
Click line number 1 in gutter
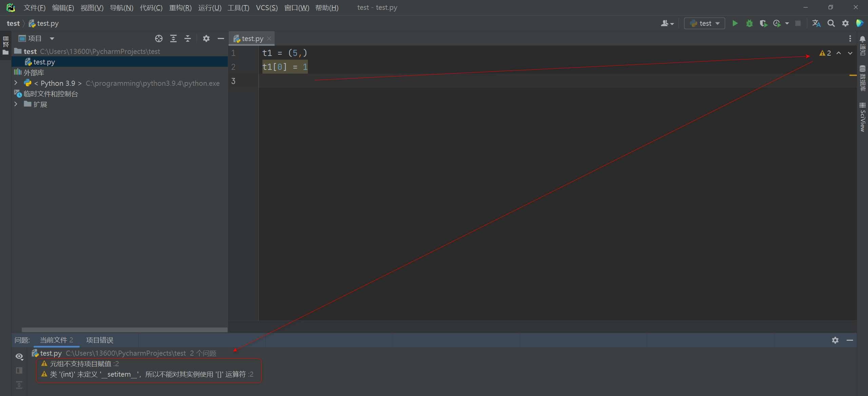[233, 53]
